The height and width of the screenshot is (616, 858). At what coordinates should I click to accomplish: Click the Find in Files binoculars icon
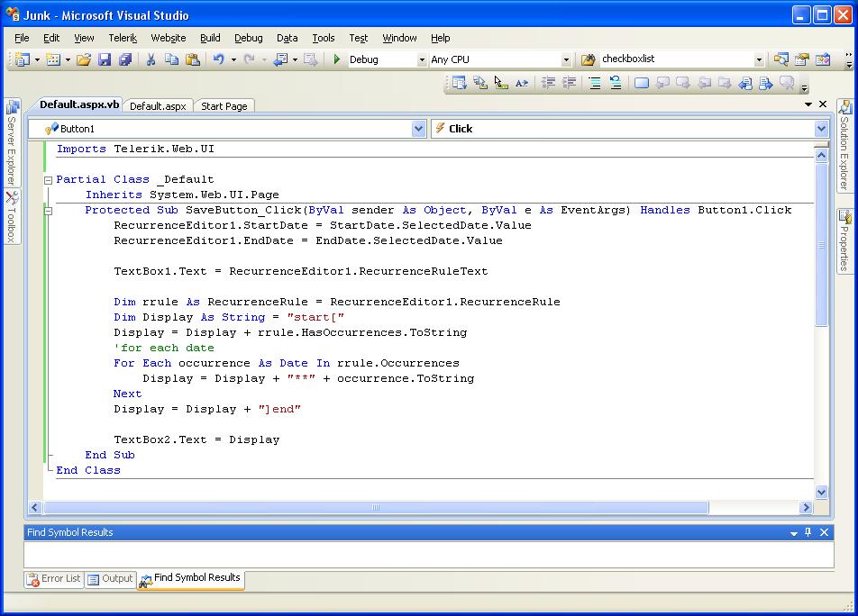click(x=589, y=59)
